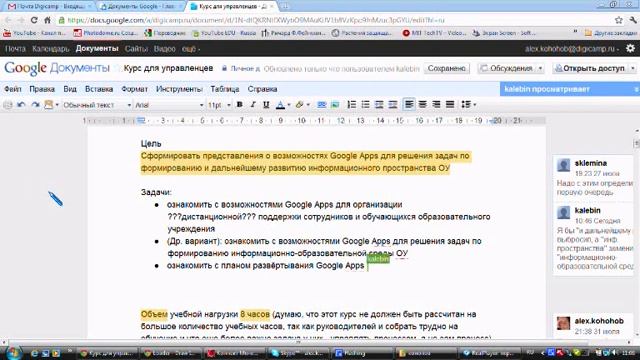The image size is (640, 360).
Task: Toggle italic formatting
Action: pyautogui.click(x=253, y=105)
